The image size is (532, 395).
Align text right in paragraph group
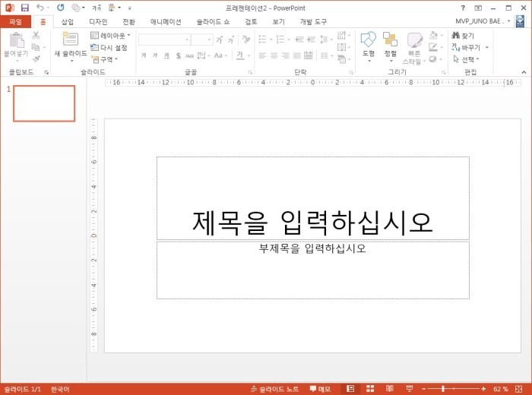coord(285,55)
